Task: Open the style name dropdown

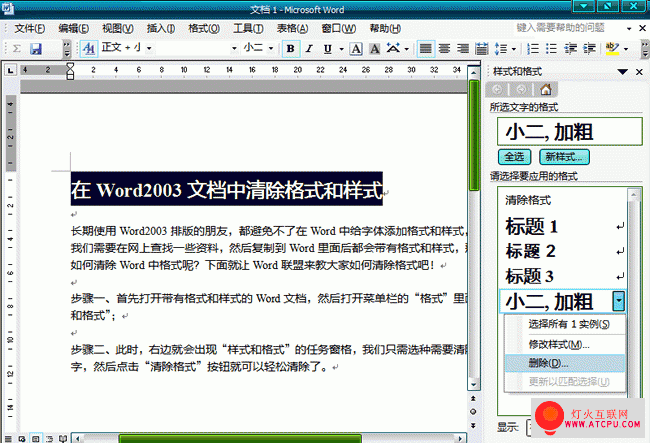Action: tap(149, 48)
